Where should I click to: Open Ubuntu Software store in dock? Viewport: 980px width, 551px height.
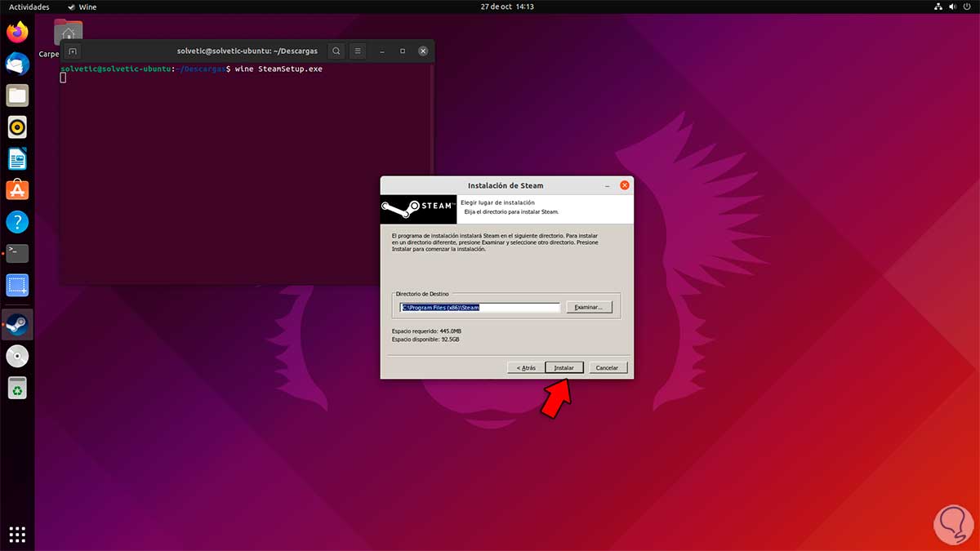coord(17,190)
